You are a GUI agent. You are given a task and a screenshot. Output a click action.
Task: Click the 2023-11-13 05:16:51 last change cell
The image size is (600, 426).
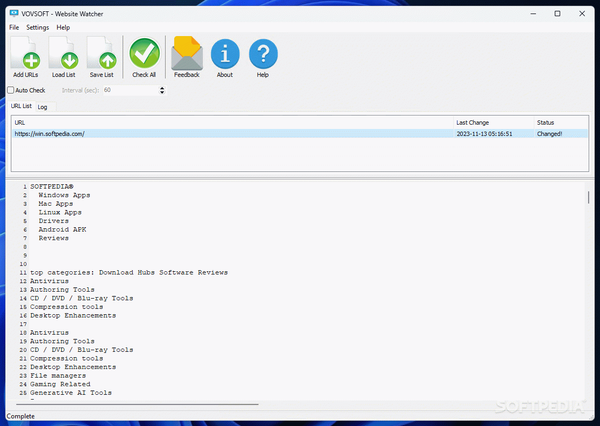pyautogui.click(x=484, y=134)
